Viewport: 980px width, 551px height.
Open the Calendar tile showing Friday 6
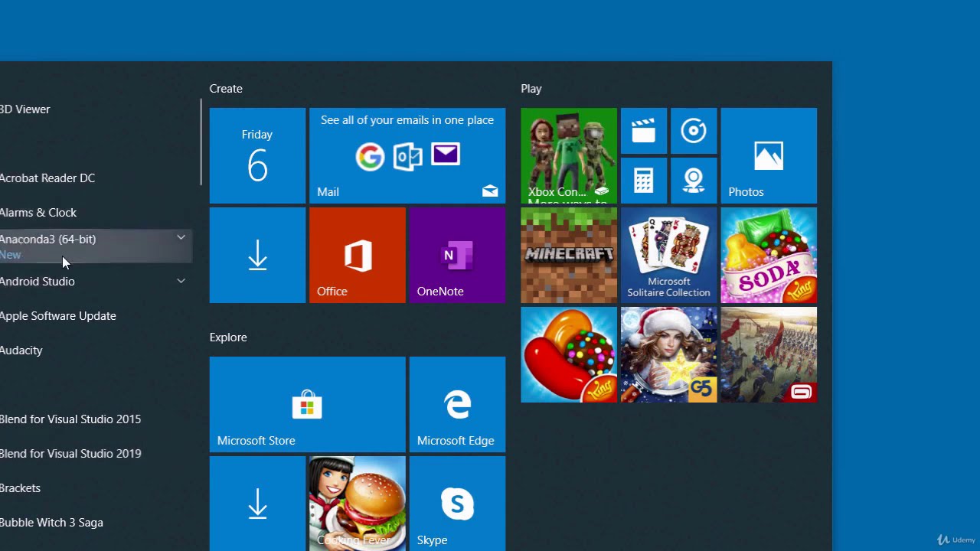tap(257, 155)
